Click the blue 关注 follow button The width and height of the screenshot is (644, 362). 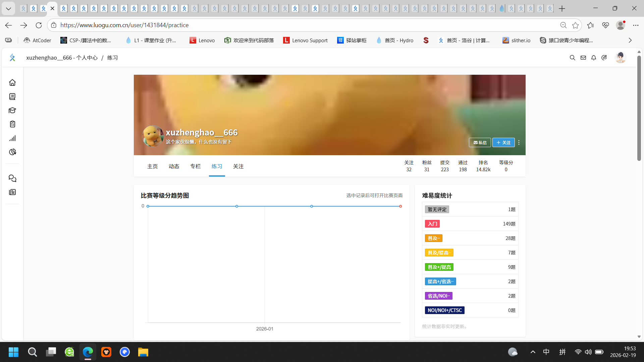coord(503,142)
